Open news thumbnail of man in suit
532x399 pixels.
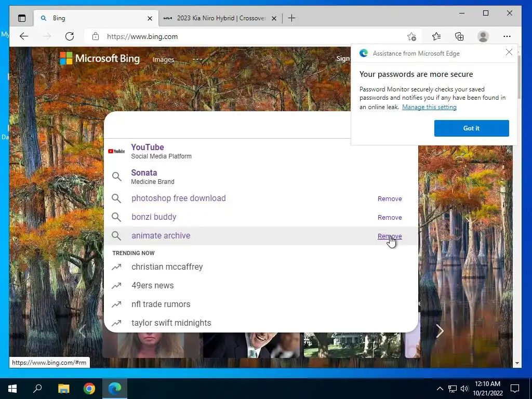coord(251,345)
